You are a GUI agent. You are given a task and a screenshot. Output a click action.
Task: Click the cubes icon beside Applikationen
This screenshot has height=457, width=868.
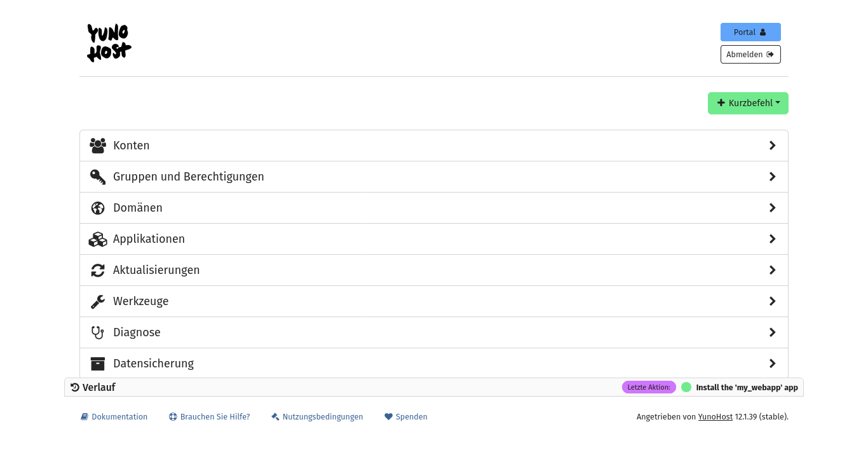pos(98,239)
